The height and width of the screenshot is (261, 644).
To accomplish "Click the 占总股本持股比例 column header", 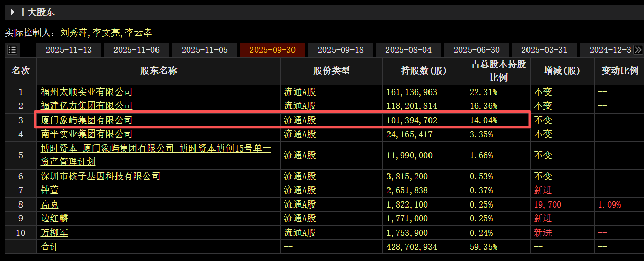I will pos(498,71).
